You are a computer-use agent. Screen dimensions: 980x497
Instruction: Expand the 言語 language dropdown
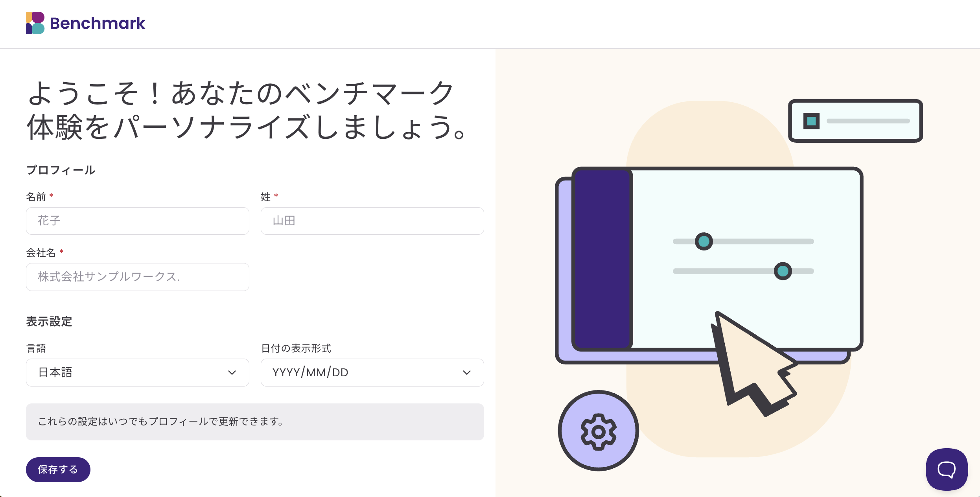coord(138,372)
